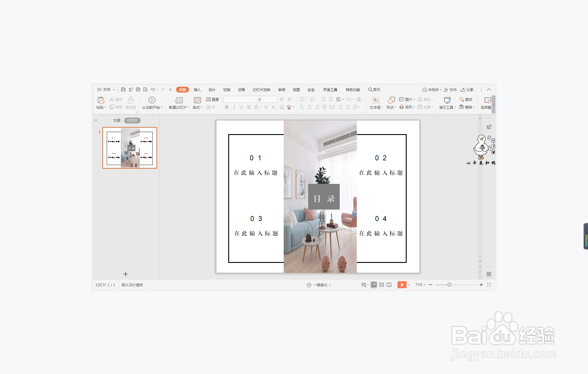Open the Review (审阅) tab
The image size is (588, 374).
282,90
